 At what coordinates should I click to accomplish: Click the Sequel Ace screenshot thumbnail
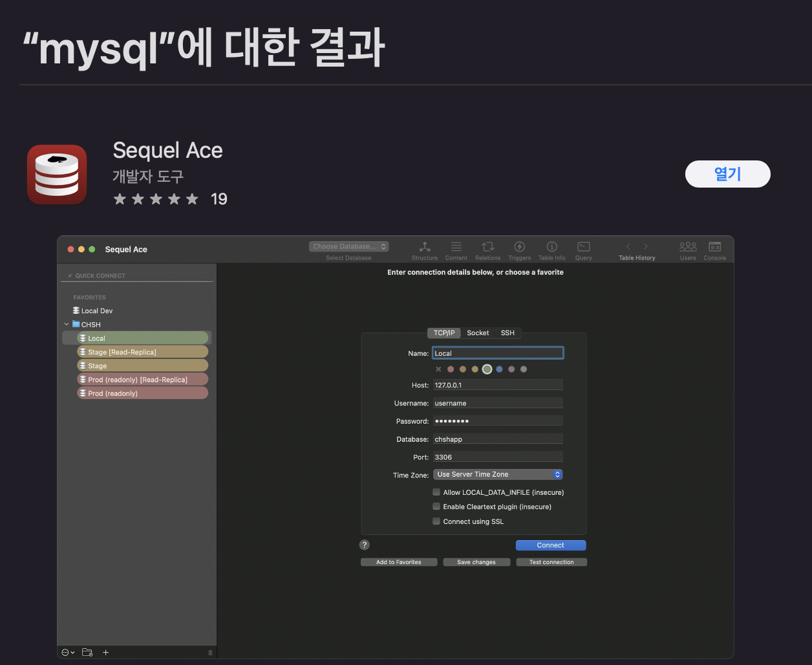point(396,448)
